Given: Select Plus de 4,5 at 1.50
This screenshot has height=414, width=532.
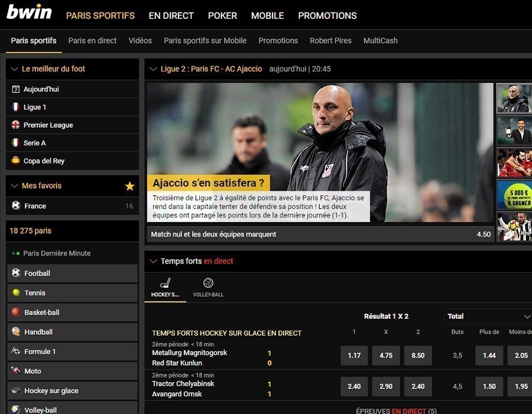Looking at the screenshot, I should (489, 386).
